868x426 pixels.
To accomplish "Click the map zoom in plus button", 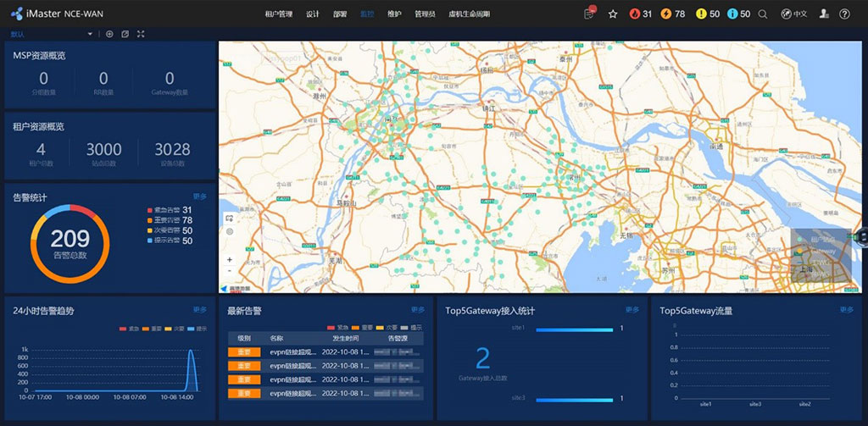I will [x=230, y=260].
